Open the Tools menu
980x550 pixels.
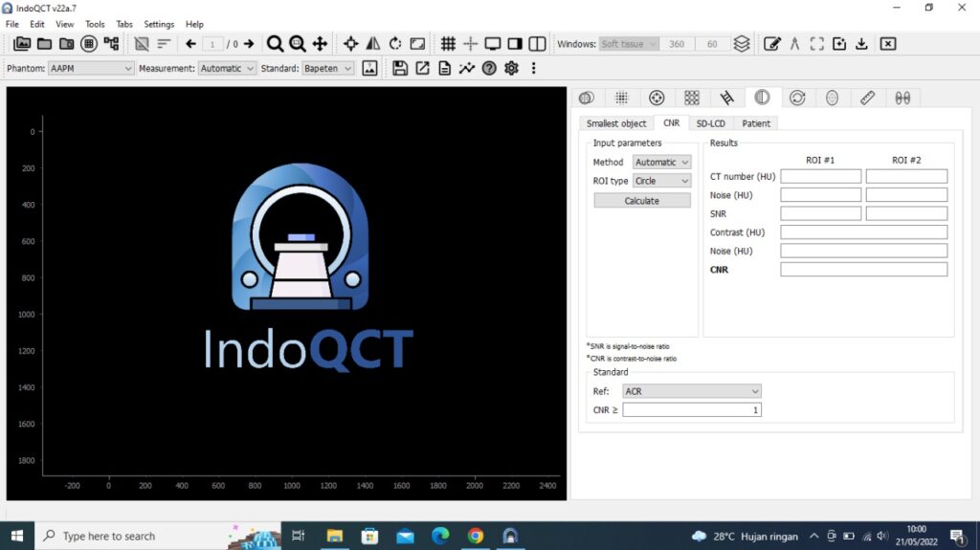coord(95,24)
